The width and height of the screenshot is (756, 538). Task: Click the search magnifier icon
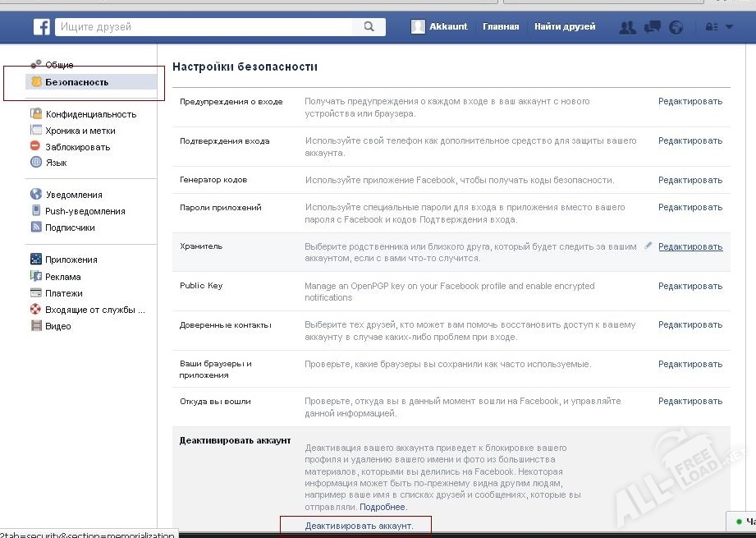(x=369, y=27)
